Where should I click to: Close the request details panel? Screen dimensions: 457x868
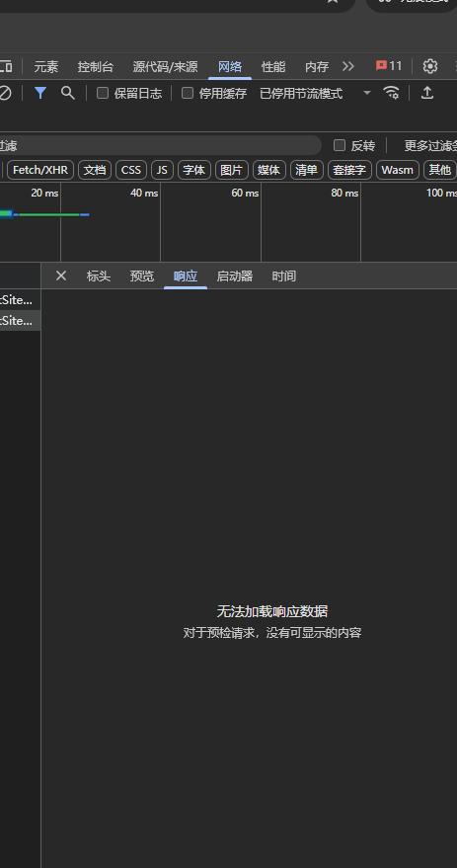coord(61,276)
